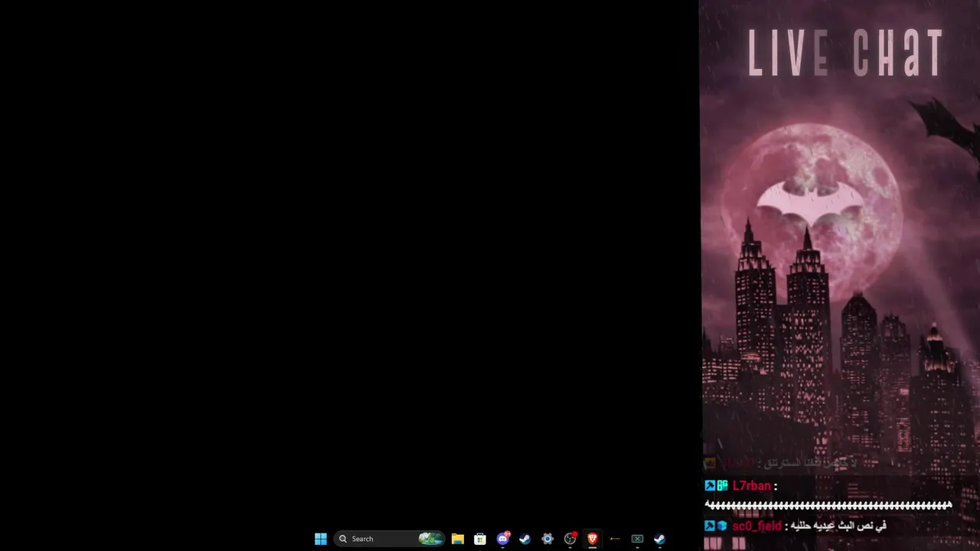Screen dimensions: 980x551
Task: Click the taskbar Search box
Action: 390,539
